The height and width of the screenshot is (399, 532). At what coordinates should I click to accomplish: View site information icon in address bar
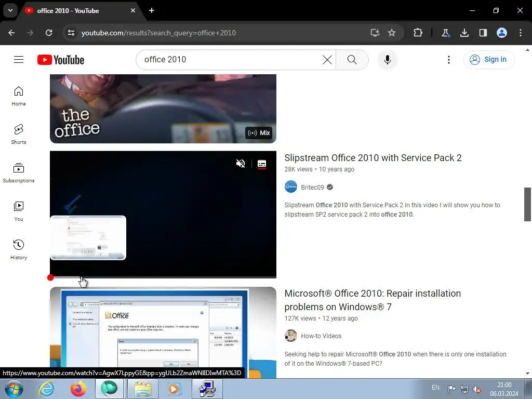71,33
